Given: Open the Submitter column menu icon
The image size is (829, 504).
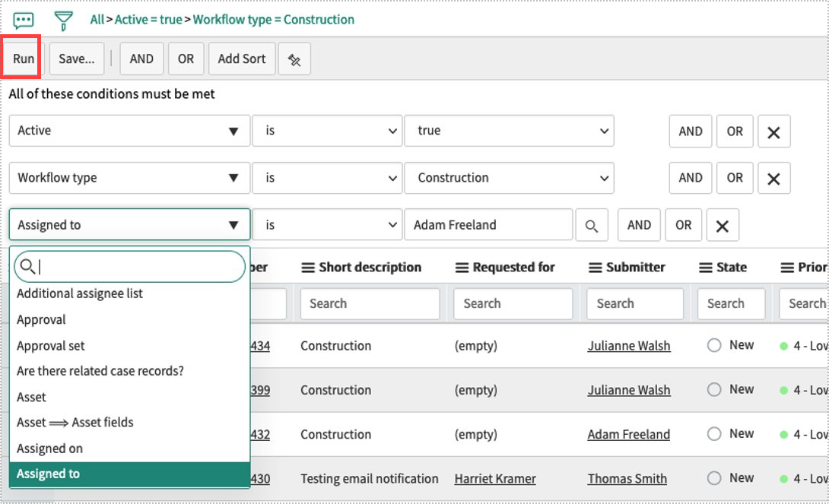Looking at the screenshot, I should pyautogui.click(x=596, y=268).
